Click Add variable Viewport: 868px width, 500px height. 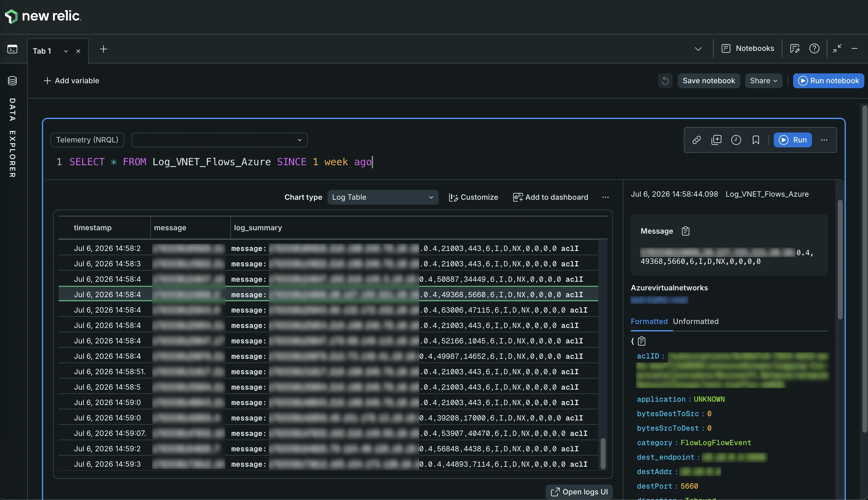[x=71, y=81]
